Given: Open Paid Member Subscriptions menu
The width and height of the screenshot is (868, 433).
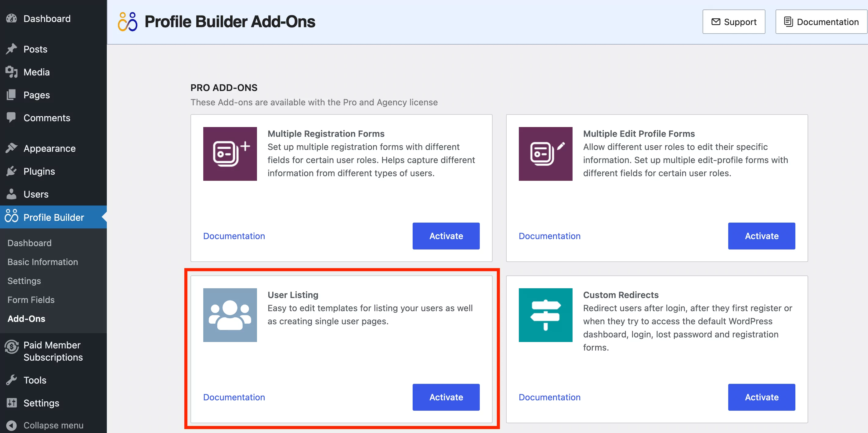Looking at the screenshot, I should [53, 351].
